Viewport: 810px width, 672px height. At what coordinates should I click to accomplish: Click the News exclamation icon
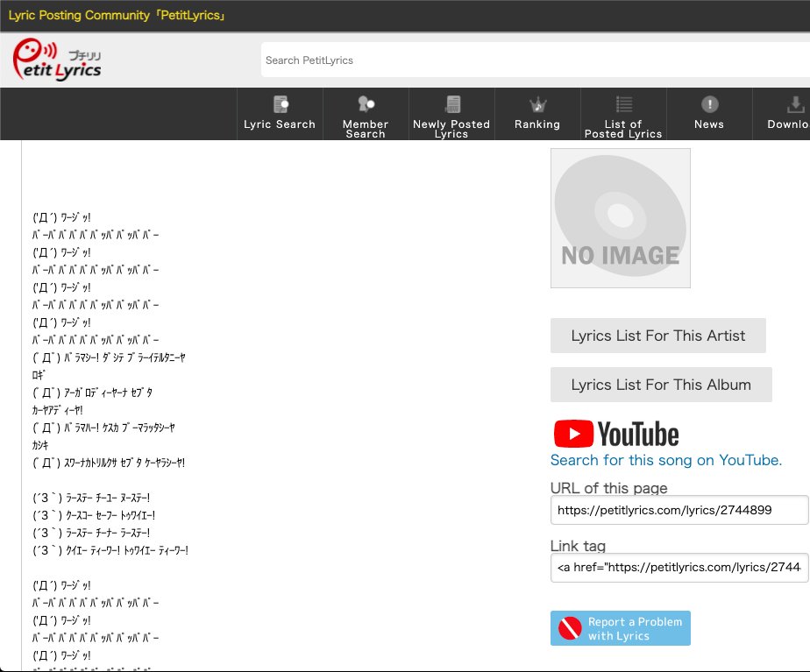[709, 104]
